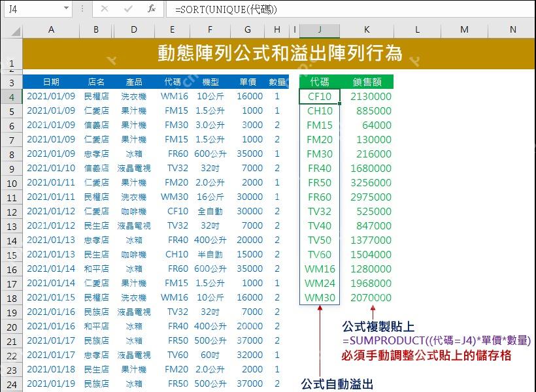
Task: Select sales value 3256000
Action: tap(367, 182)
